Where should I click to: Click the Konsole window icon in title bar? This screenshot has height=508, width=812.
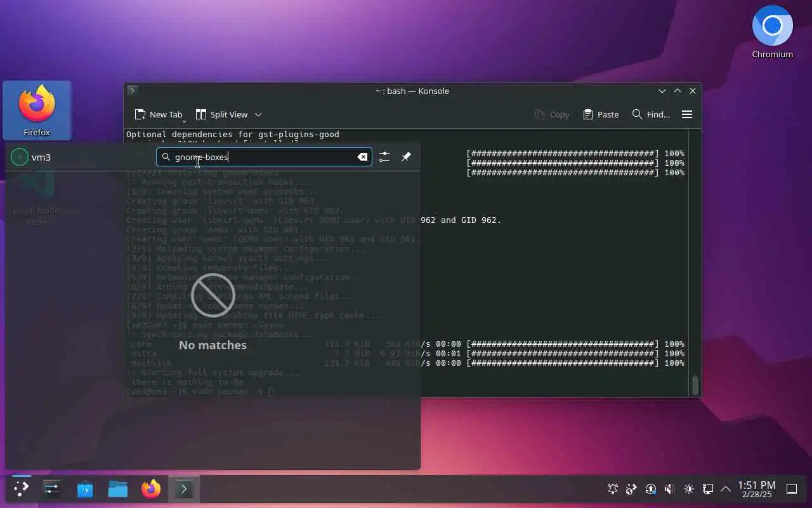pos(132,91)
